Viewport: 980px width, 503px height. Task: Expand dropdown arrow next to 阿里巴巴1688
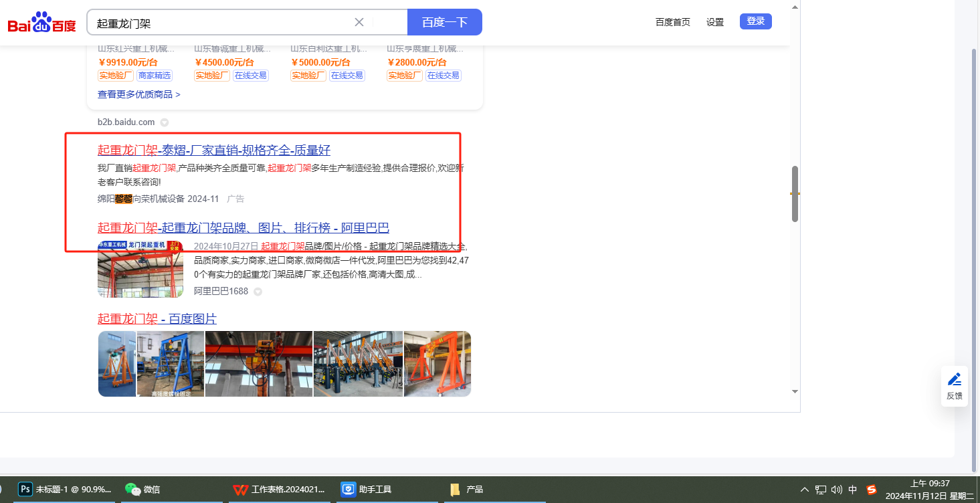pos(258,292)
